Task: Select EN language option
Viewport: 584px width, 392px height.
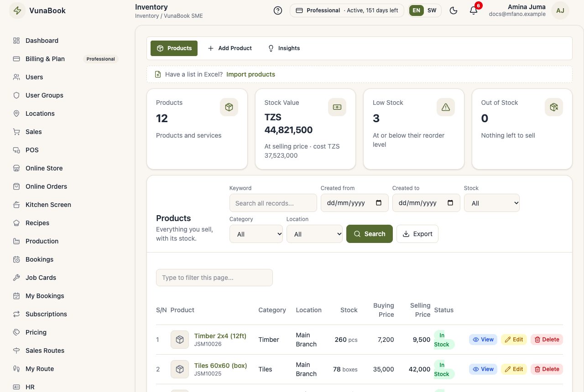Action: tap(417, 10)
